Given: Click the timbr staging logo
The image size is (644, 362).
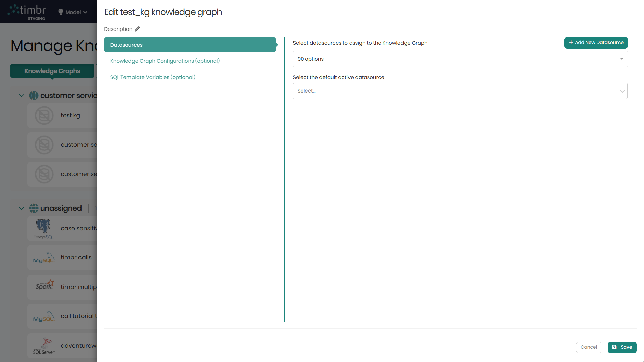Looking at the screenshot, I should 28,12.
